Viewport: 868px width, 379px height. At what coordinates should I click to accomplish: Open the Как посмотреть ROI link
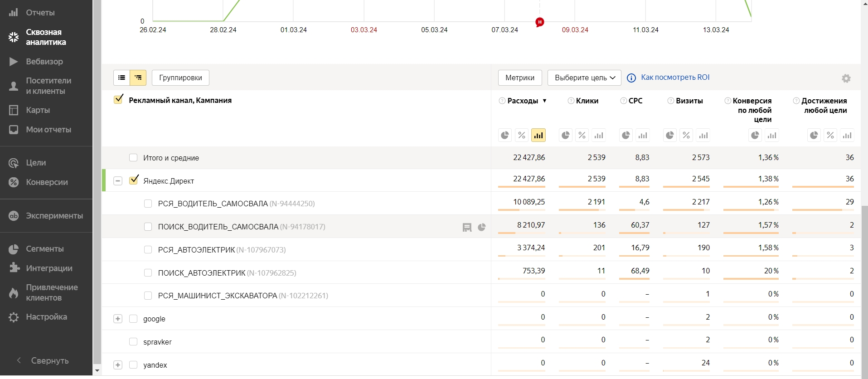(x=675, y=78)
